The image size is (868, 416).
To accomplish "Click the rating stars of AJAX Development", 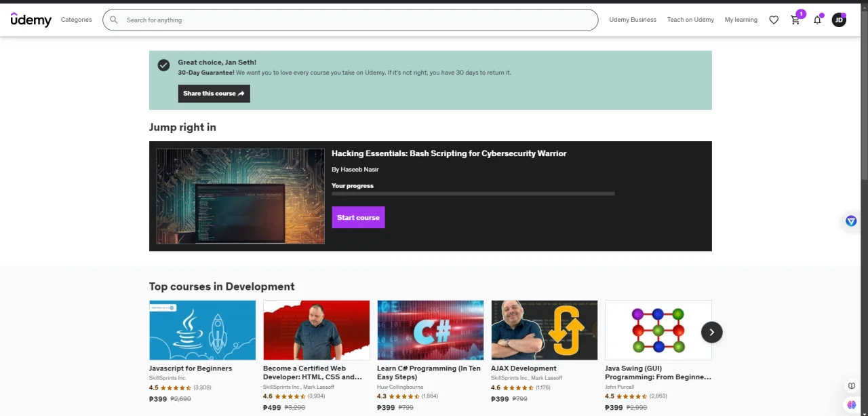I will pos(517,387).
